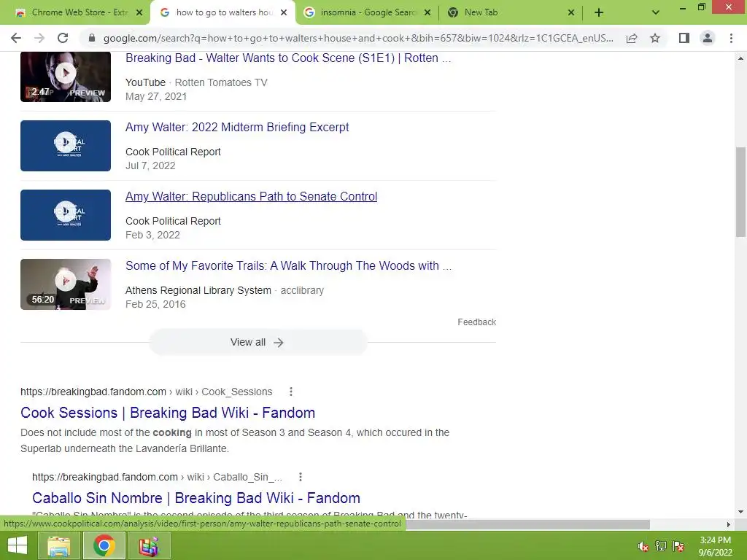Play the Breaking Bad 2:47 video thumbnail
Image resolution: width=747 pixels, height=560 pixels.
tap(65, 77)
